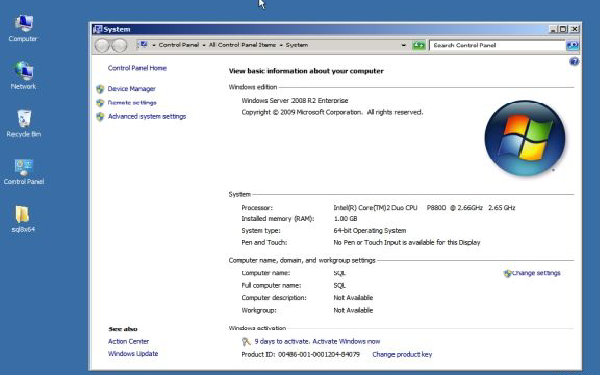Open Action Center link
This screenshot has width=600, height=375.
128,341
